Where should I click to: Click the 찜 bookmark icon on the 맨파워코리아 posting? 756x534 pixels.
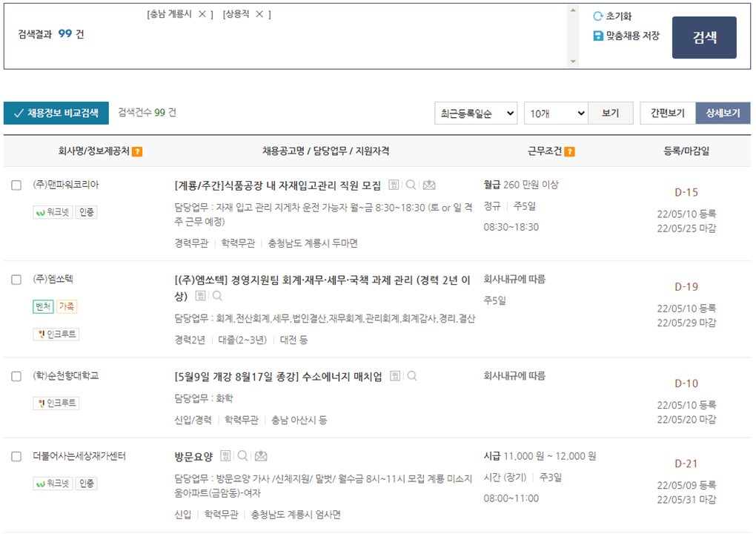pyautogui.click(x=394, y=185)
